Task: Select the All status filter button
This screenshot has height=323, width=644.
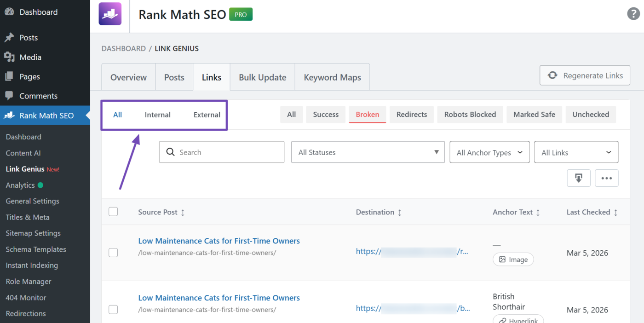Action: (x=292, y=115)
